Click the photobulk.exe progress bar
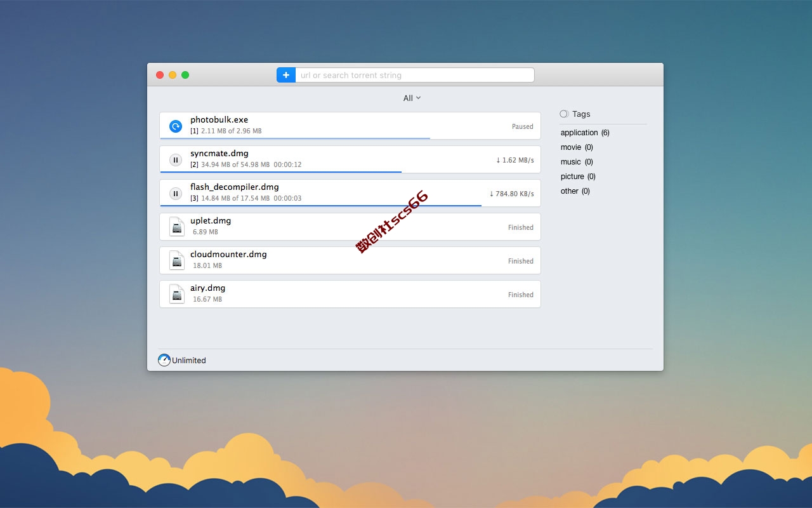 pyautogui.click(x=295, y=138)
